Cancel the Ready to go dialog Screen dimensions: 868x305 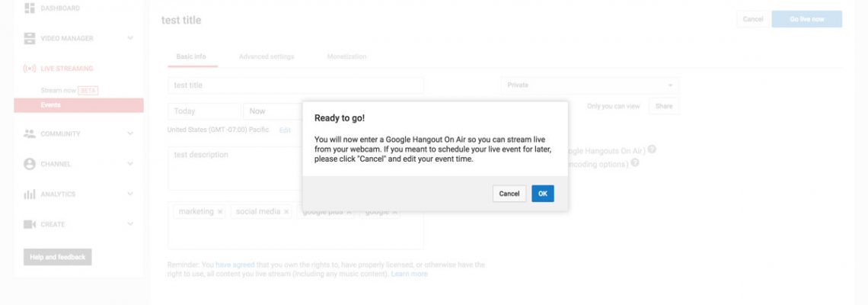coord(509,194)
